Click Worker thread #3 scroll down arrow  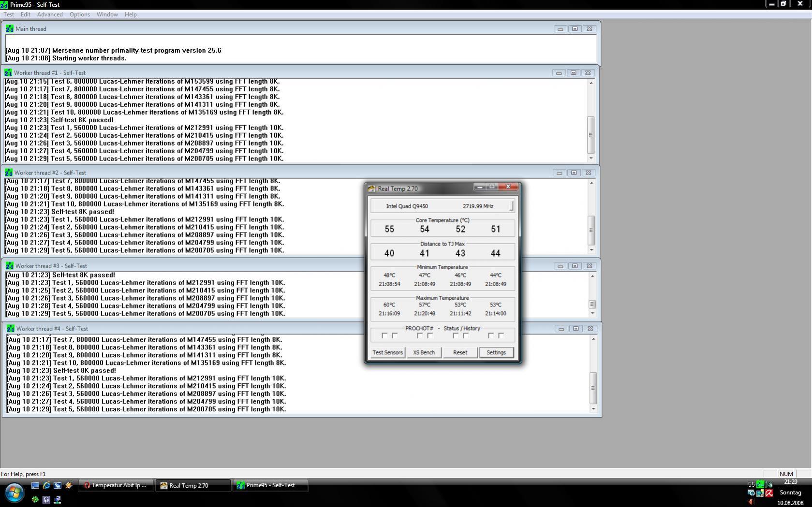[x=592, y=313]
